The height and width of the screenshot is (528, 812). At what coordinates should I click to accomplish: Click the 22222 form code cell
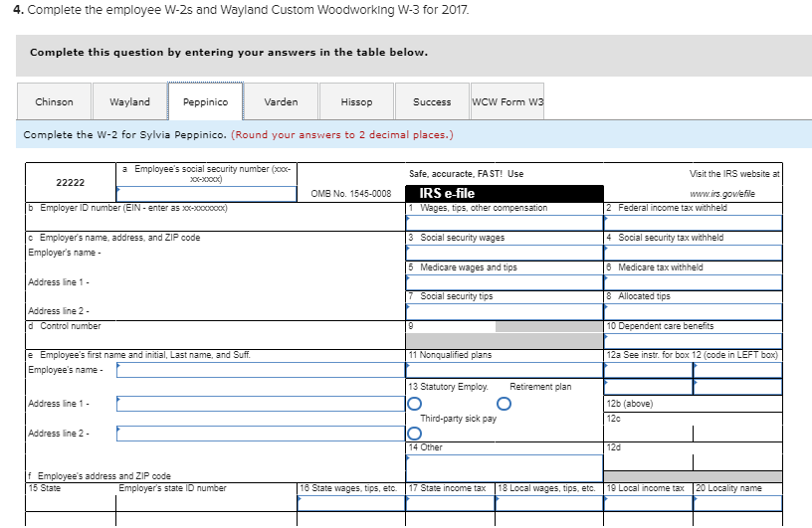click(71, 182)
